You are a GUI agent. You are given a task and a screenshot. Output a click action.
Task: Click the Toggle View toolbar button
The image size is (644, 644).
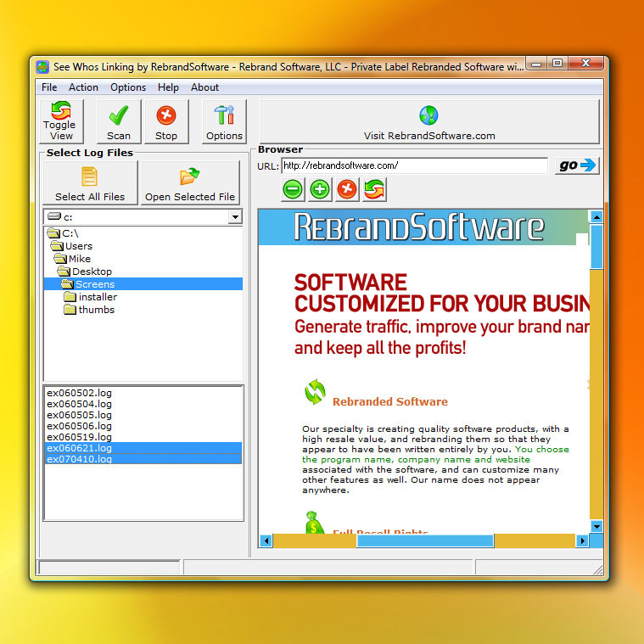pyautogui.click(x=61, y=121)
